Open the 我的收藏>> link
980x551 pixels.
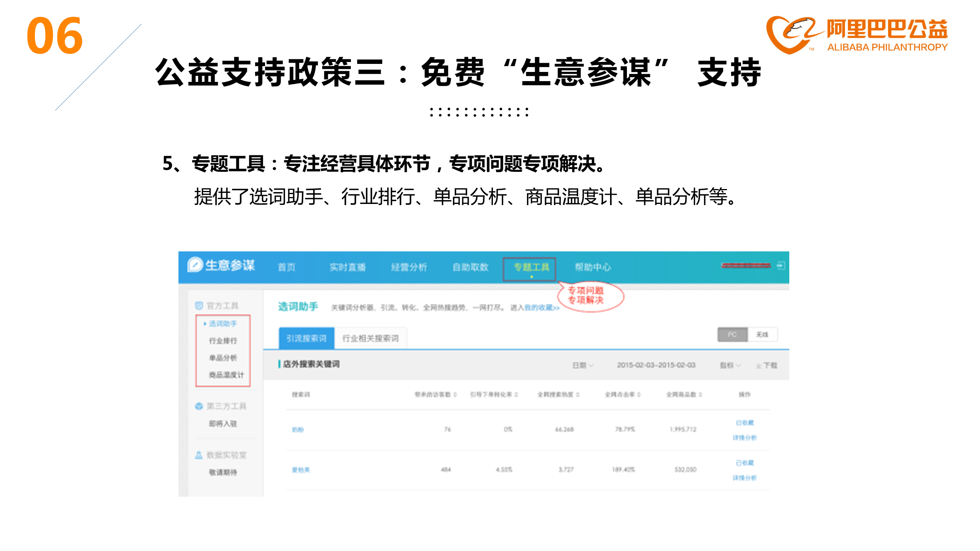(542, 308)
